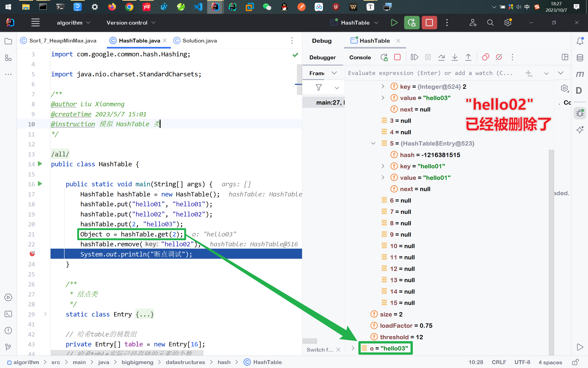Click 4 spaces indent setting
Image resolution: width=588 pixels, height=368 pixels.
(550, 362)
